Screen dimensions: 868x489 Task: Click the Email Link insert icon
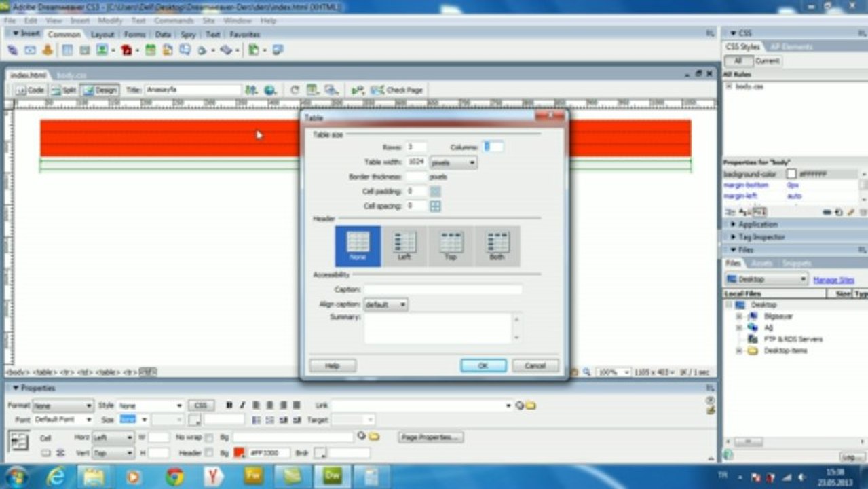tap(30, 50)
